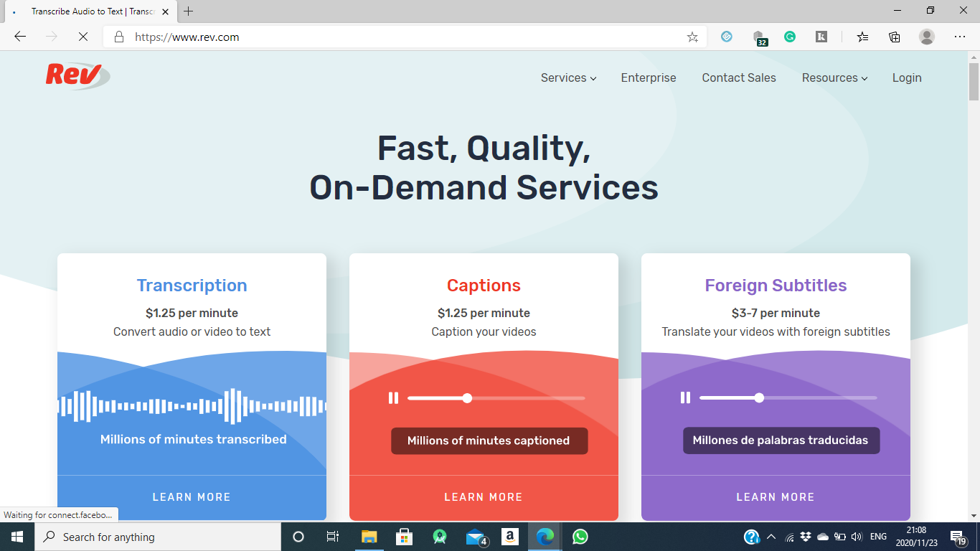Image resolution: width=980 pixels, height=551 pixels.
Task: Stop loading the page
Action: click(83, 37)
